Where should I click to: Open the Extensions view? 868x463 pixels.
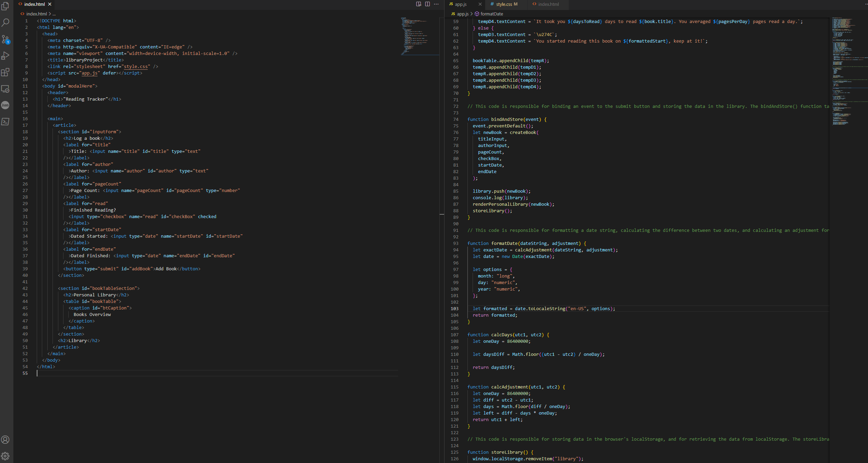tap(5, 72)
